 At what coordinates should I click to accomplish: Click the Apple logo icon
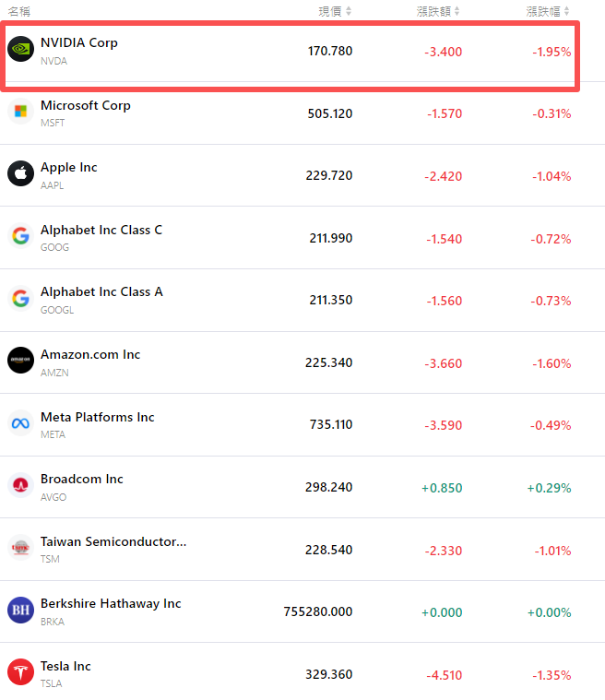pos(20,174)
